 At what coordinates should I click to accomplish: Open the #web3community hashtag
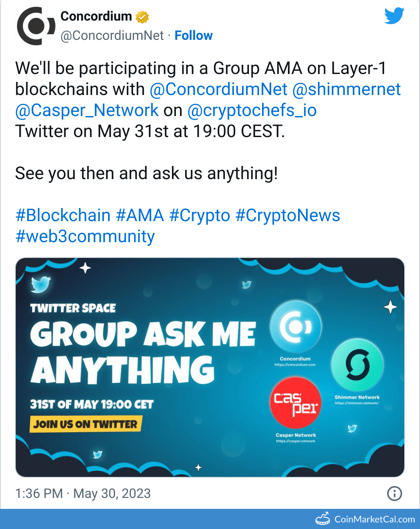[85, 236]
